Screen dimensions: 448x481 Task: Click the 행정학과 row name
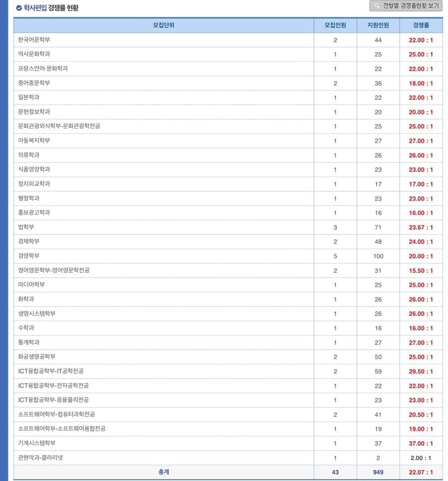pyautogui.click(x=28, y=198)
